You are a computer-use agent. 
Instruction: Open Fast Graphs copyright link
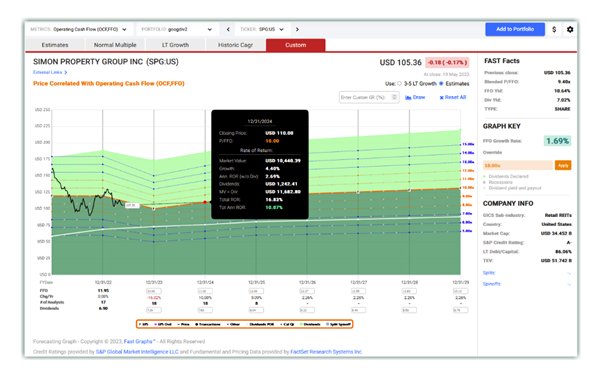pyautogui.click(x=139, y=341)
